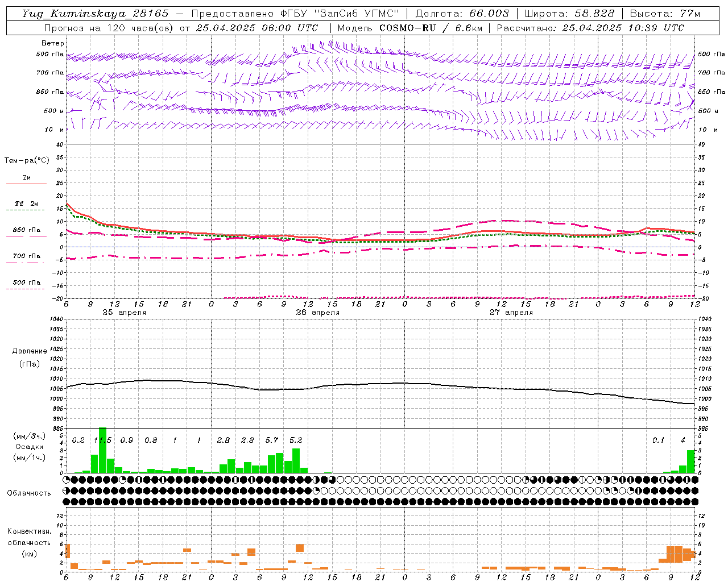The image size is (728, 582).
Task: Click the red 2м legend line sample
Action: click(26, 184)
